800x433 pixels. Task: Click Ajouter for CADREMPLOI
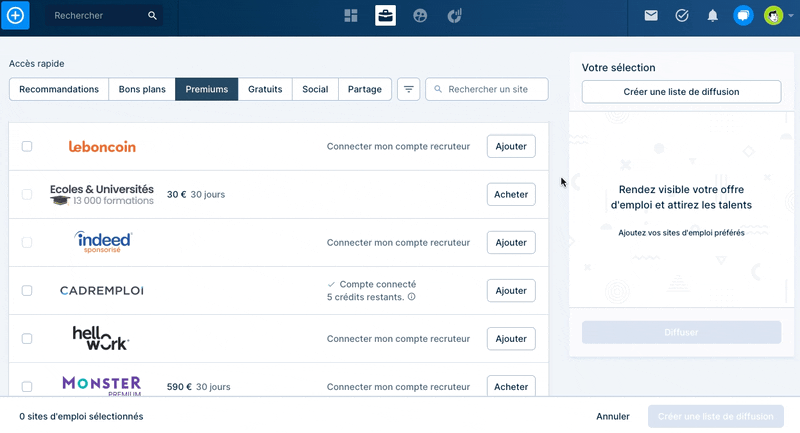click(511, 291)
